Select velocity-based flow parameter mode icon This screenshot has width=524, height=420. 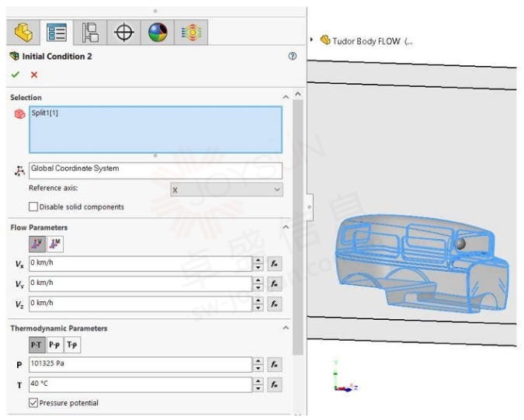pos(37,244)
